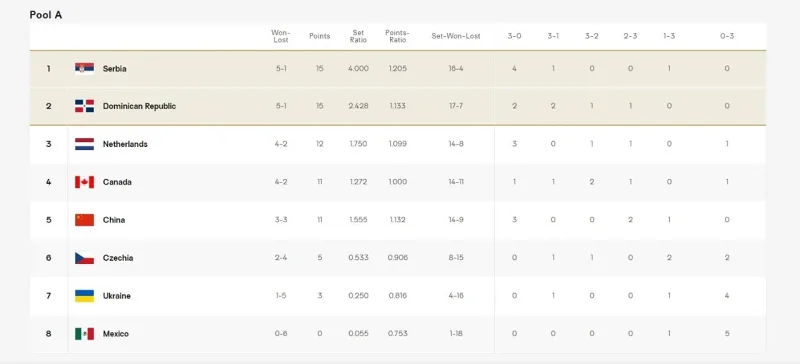Click the Mexico flag icon
The width and height of the screenshot is (800, 364).
click(x=84, y=334)
